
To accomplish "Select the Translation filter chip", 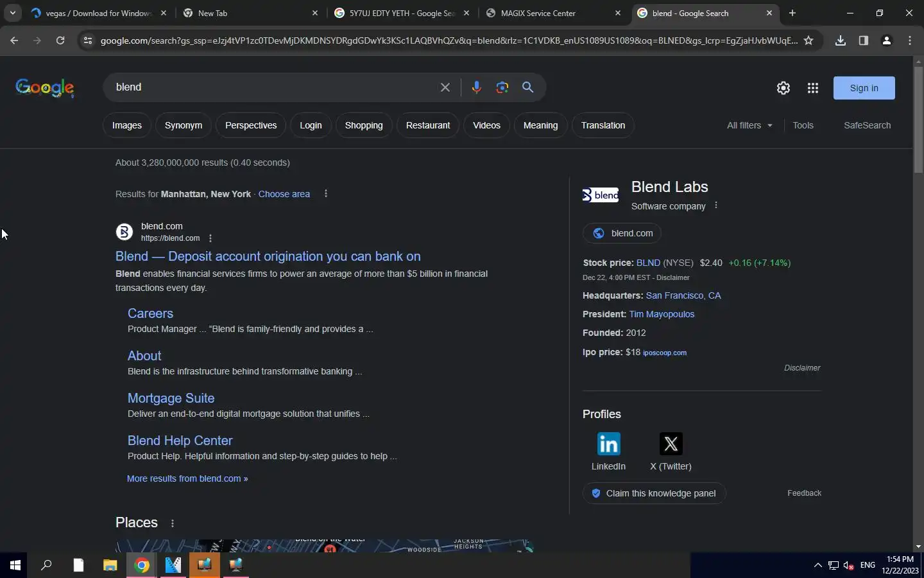I will click(603, 125).
